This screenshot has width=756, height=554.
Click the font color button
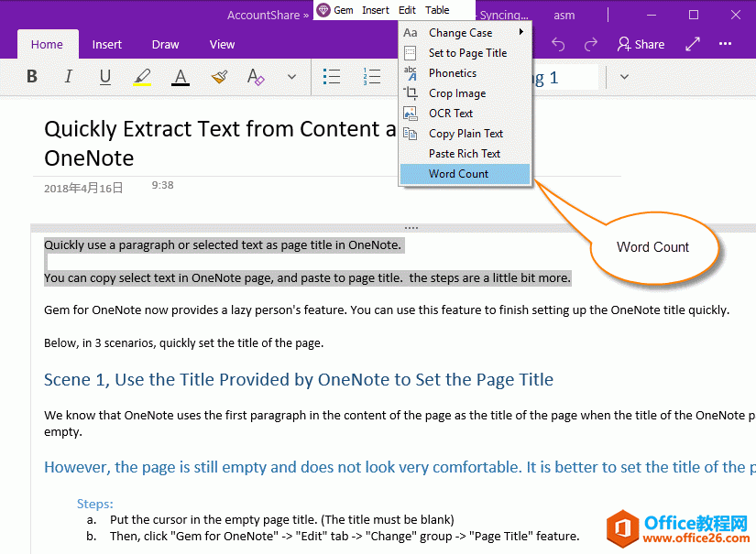click(181, 77)
